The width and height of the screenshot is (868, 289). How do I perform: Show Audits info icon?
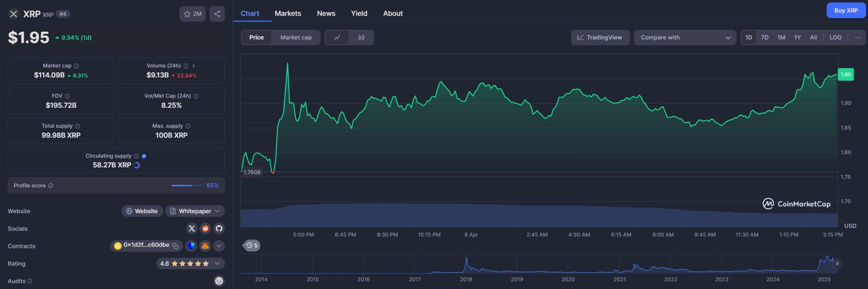(x=29, y=281)
